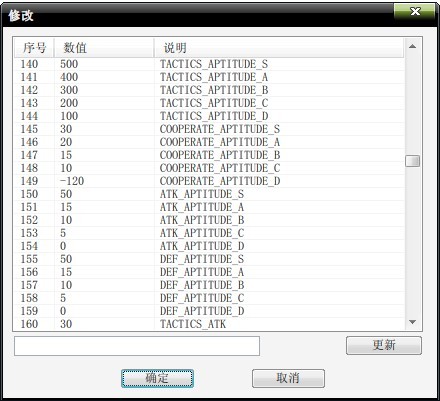Confirm with the 确定 button
Screen dimensions: 440x401
pos(157,378)
